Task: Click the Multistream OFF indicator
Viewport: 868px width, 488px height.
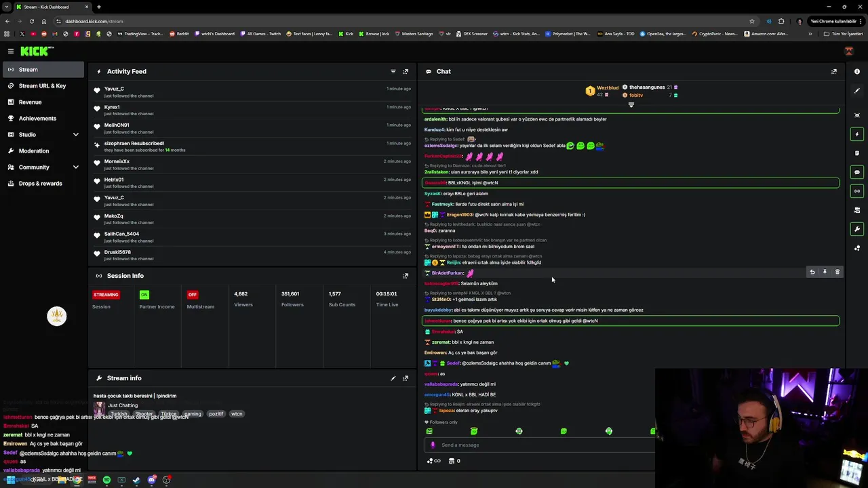Action: coord(193,295)
